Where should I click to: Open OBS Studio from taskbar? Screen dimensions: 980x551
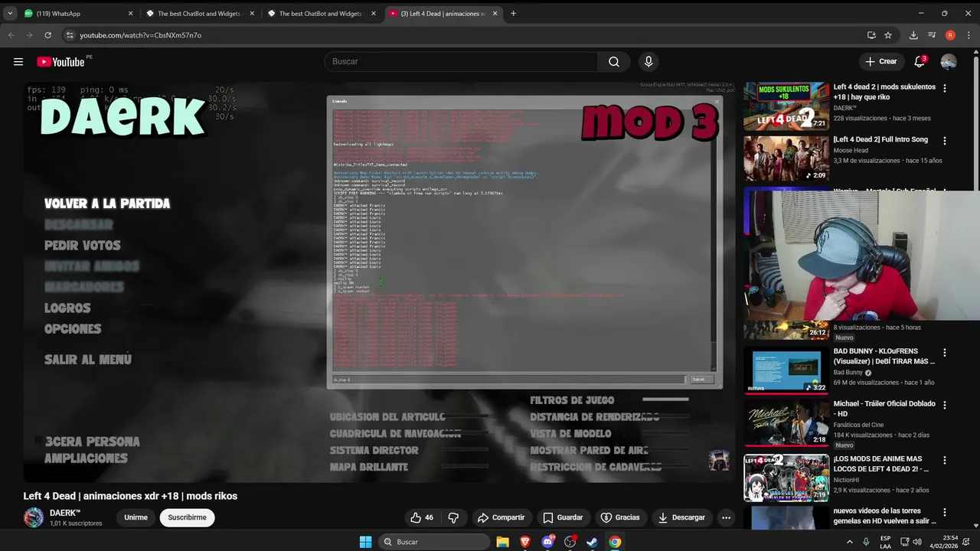click(570, 542)
